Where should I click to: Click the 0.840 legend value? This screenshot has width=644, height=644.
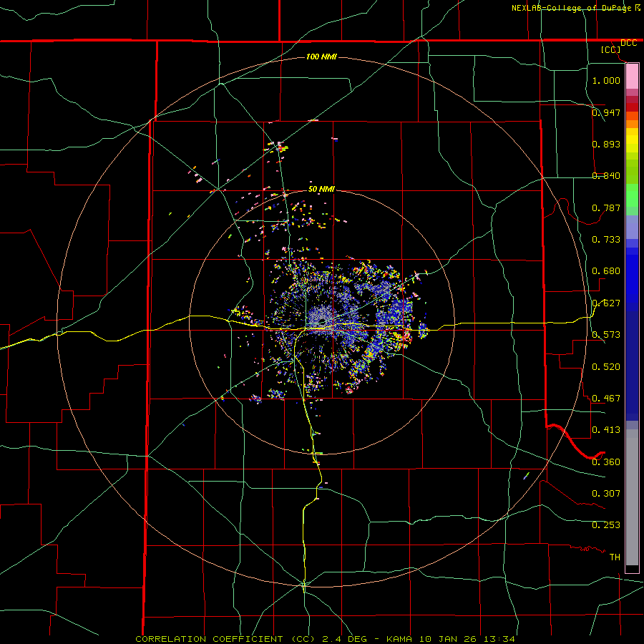[606, 175]
